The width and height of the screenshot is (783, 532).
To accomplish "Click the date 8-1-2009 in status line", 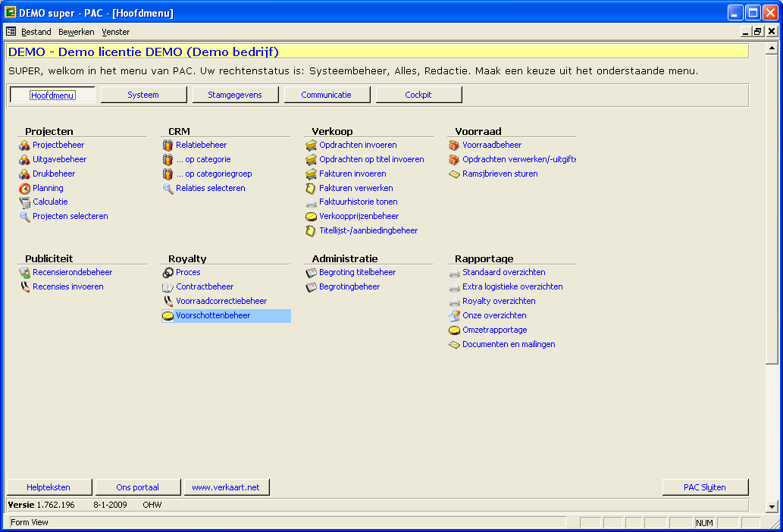I will click(x=110, y=505).
